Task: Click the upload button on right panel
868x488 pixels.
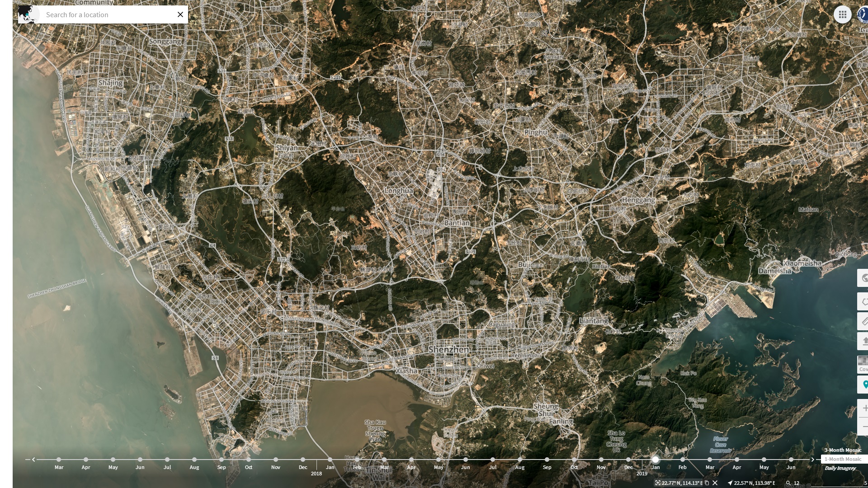Action: 863,341
